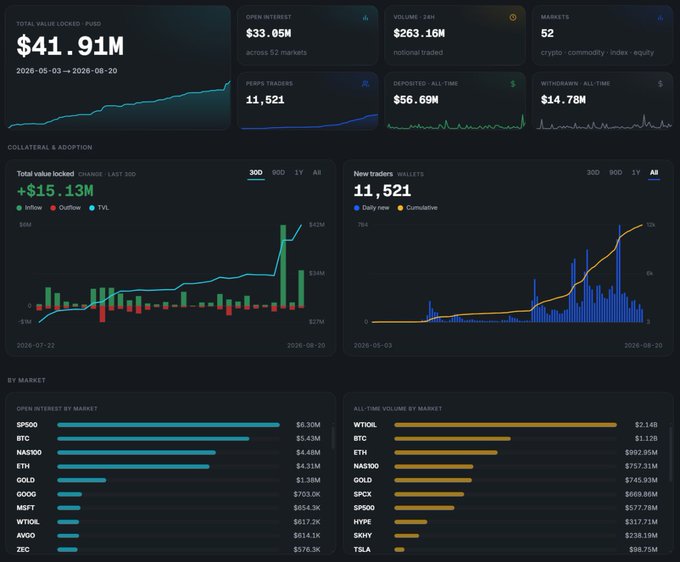The height and width of the screenshot is (562, 680).
Task: Click the $6.30M SP500 open interest value
Action: coord(308,425)
